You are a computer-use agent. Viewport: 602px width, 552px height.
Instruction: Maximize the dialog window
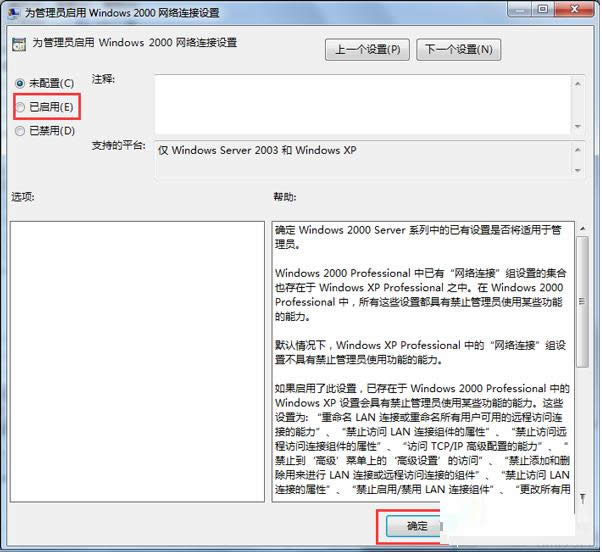(543, 9)
